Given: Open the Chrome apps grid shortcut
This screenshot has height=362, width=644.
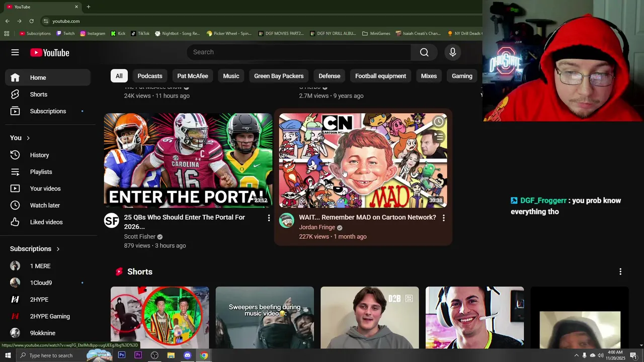Looking at the screenshot, I should click(x=7, y=34).
